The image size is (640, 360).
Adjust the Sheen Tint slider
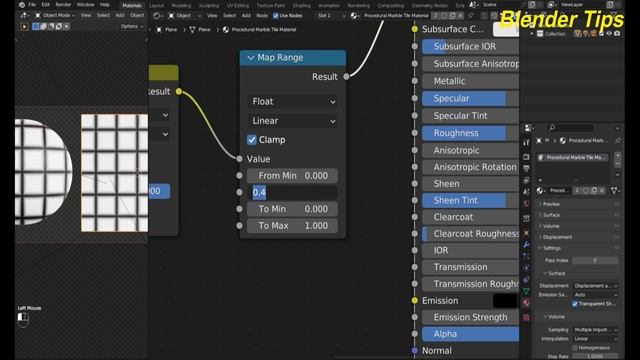click(470, 200)
